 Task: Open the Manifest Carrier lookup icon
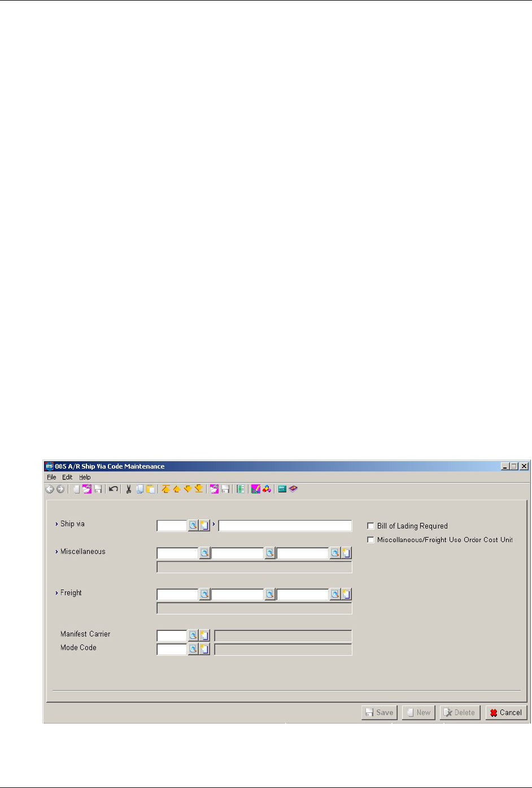tap(193, 635)
